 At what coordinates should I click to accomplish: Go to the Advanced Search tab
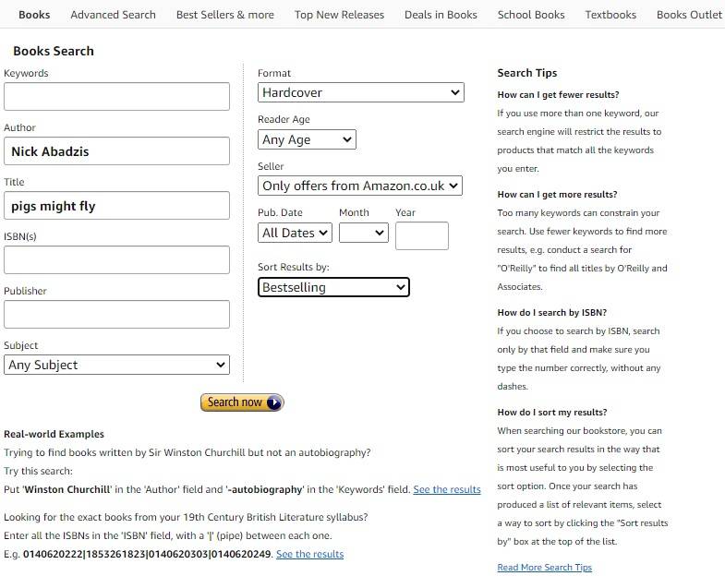[x=113, y=15]
